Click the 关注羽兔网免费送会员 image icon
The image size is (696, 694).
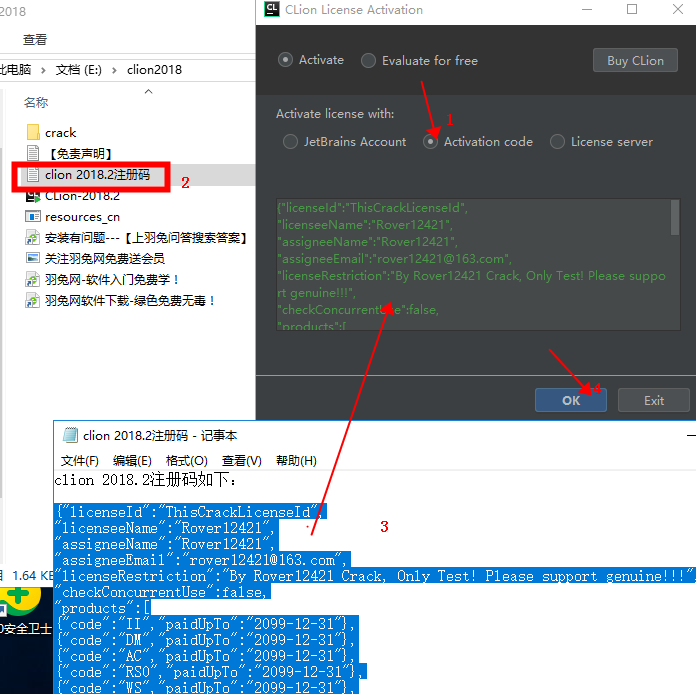pos(33,258)
